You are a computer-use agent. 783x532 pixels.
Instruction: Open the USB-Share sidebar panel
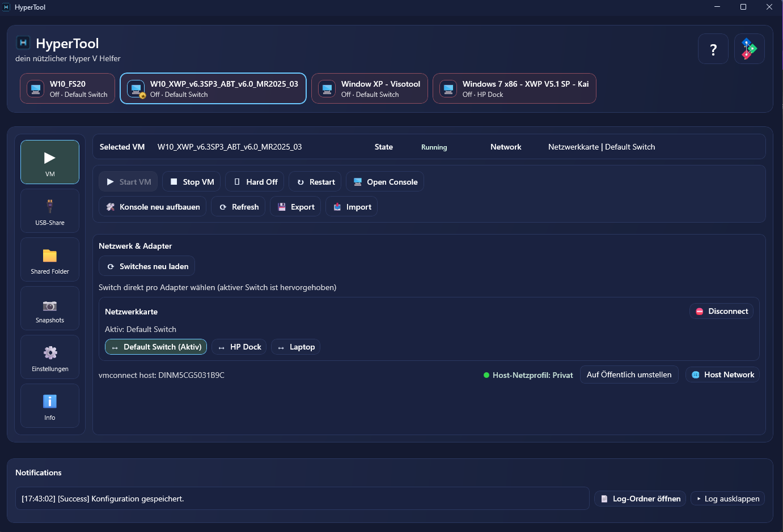[x=50, y=211]
